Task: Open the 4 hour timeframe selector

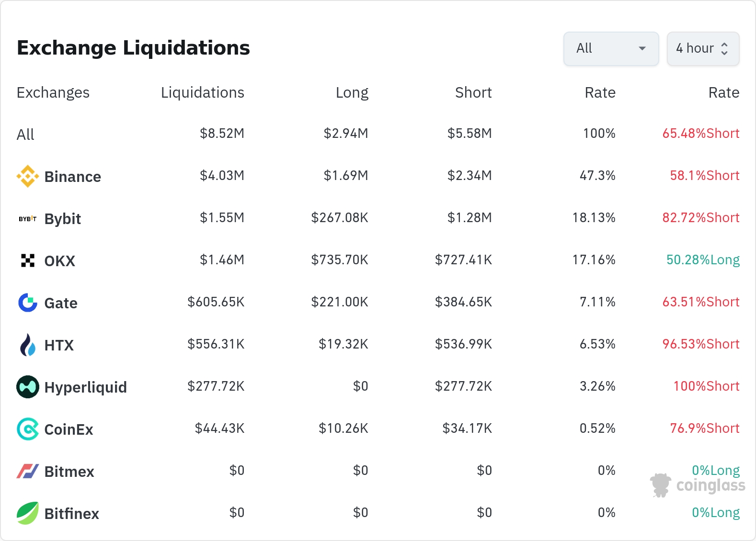Action: [x=703, y=48]
